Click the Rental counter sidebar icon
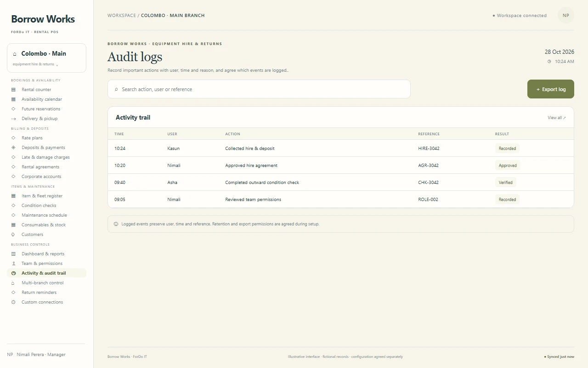Viewport: 588px width, 368px height. [x=13, y=90]
